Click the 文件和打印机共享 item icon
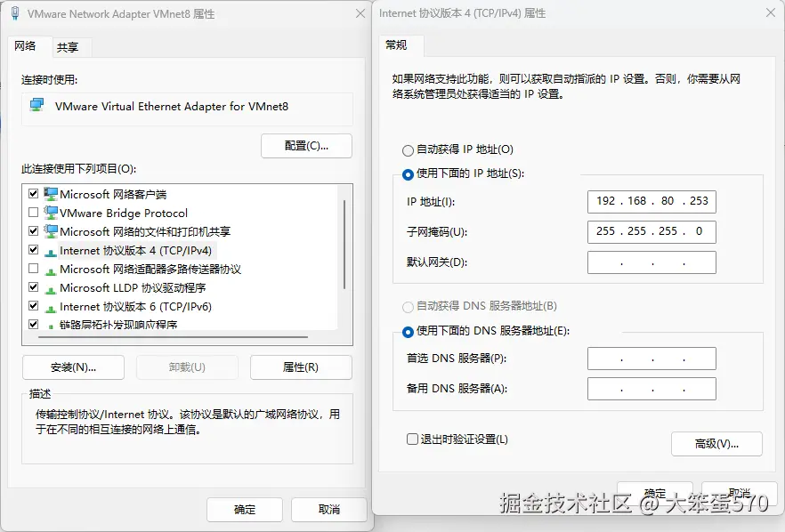 click(51, 231)
